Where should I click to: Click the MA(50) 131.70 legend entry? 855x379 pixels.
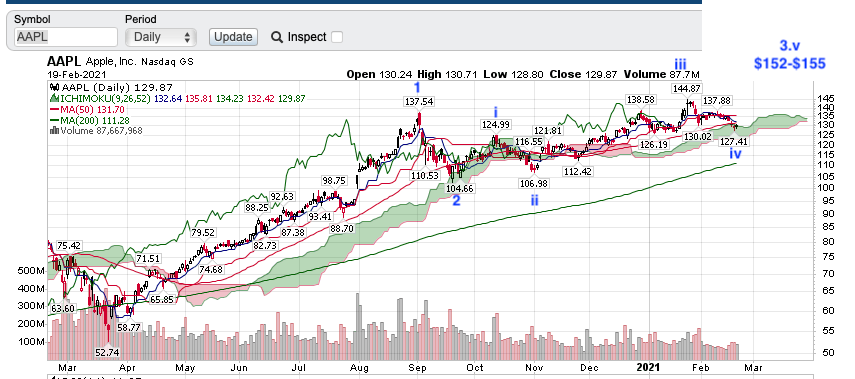(87, 110)
